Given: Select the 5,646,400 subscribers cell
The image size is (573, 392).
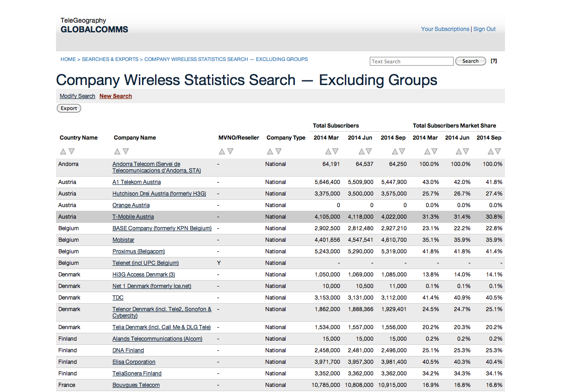Looking at the screenshot, I should [327, 182].
